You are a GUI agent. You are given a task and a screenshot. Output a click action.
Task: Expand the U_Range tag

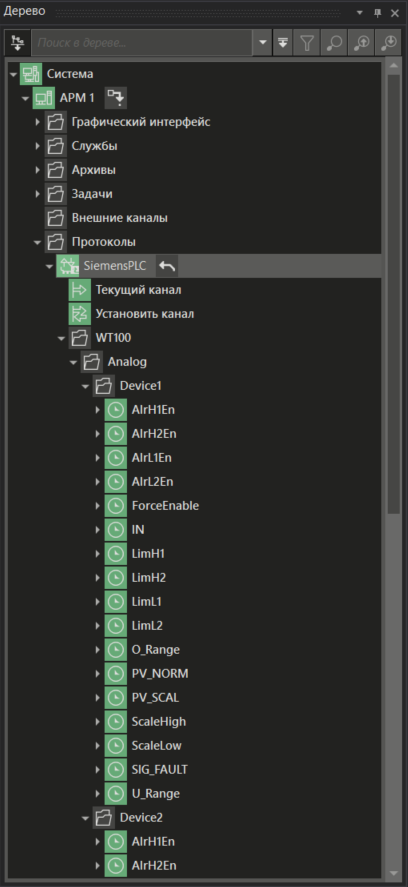(x=97, y=793)
